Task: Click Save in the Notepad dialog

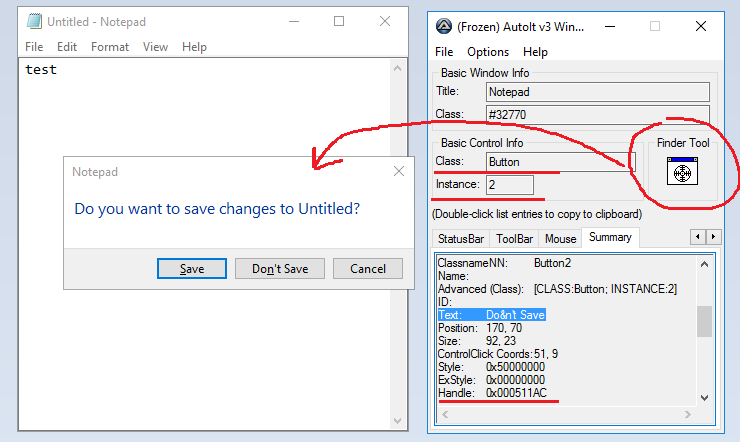Action: (192, 268)
